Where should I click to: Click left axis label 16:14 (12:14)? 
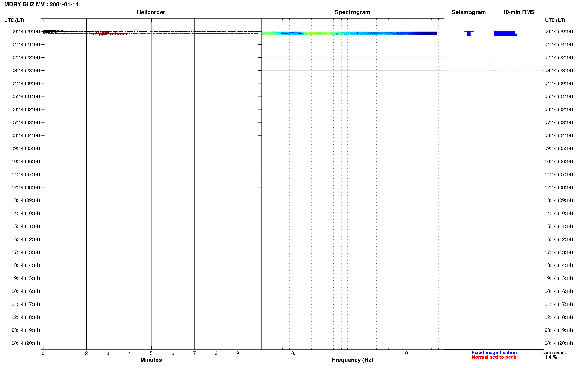coord(26,239)
